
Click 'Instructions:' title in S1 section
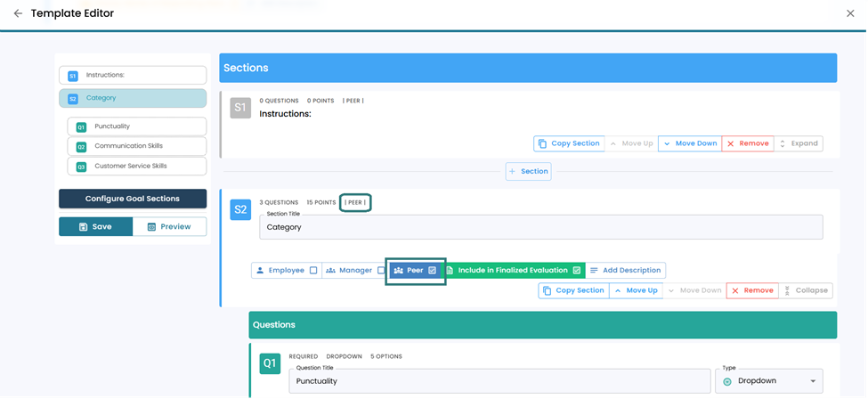pos(286,114)
